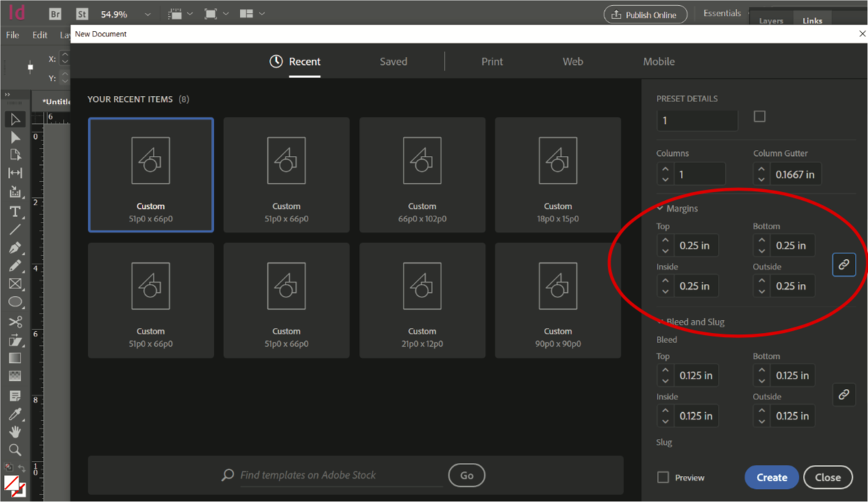Click the Adobe Stock St icon
This screenshot has height=502, width=868.
pyautogui.click(x=82, y=14)
